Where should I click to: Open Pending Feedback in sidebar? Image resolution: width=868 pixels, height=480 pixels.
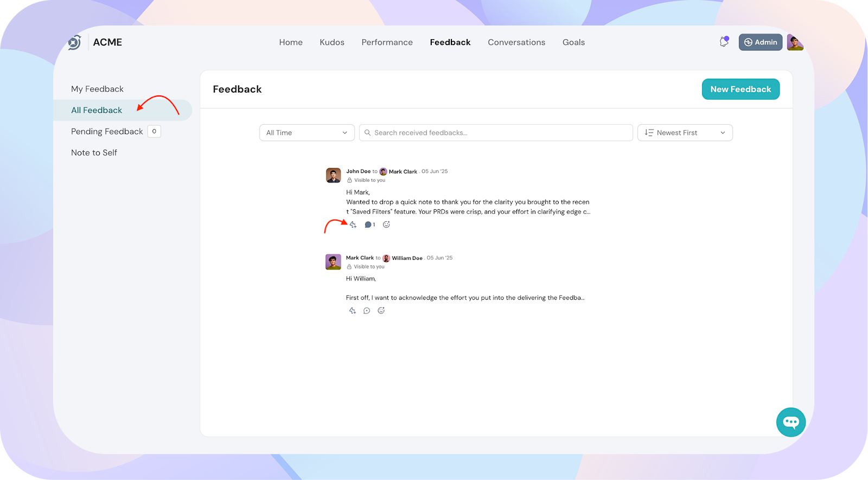[107, 131]
